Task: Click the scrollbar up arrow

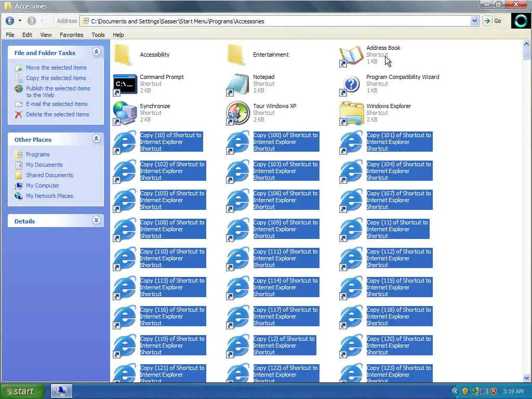Action: [x=526, y=44]
